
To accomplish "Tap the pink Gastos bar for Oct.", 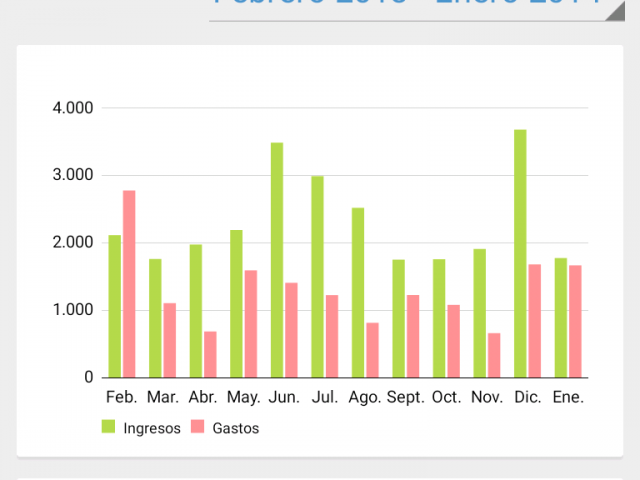I will point(453,341).
